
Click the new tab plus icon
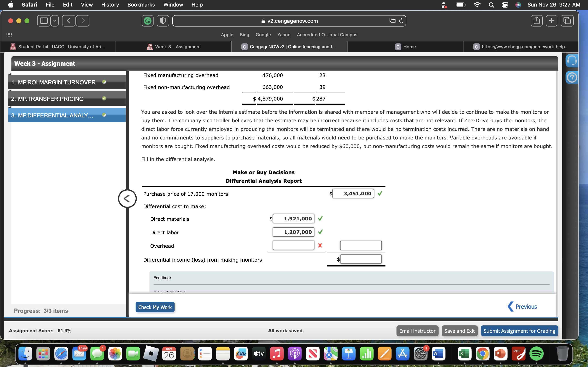pos(551,21)
